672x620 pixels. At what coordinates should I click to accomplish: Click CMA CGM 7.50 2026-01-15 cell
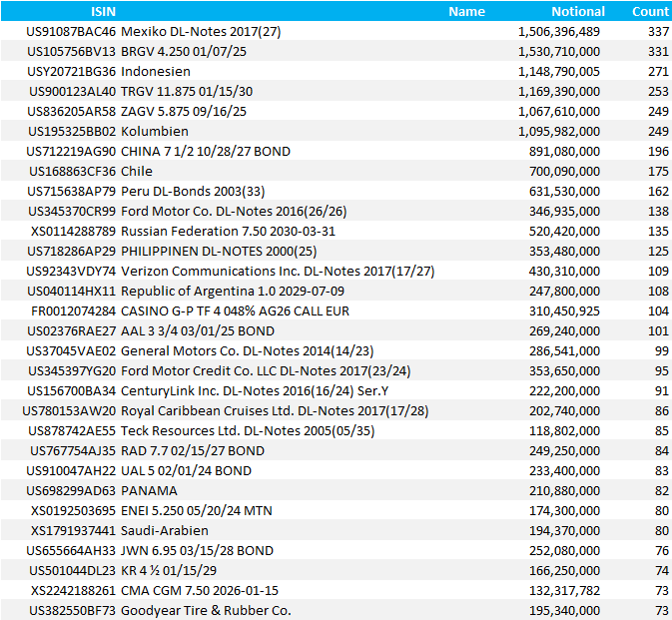(200, 591)
